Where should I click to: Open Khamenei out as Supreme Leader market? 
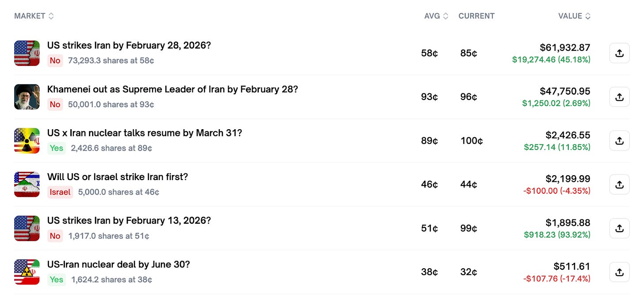point(172,89)
